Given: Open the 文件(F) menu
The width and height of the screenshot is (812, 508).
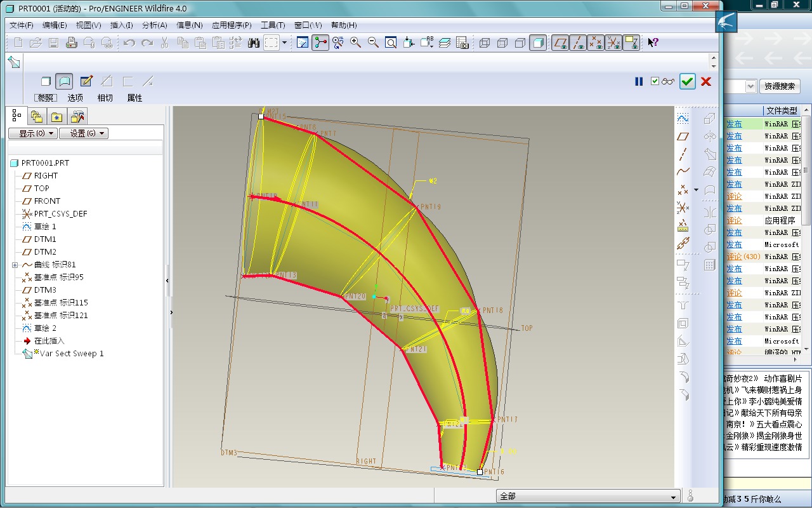Looking at the screenshot, I should click(x=22, y=25).
